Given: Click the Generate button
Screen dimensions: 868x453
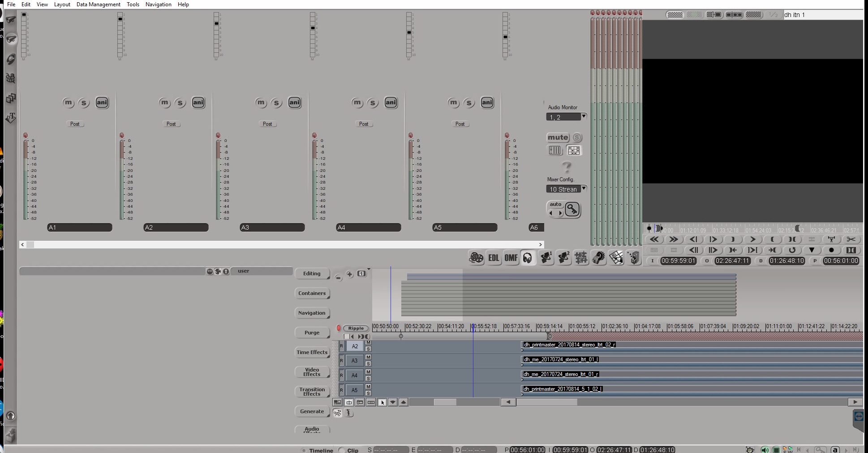Looking at the screenshot, I should 312,411.
